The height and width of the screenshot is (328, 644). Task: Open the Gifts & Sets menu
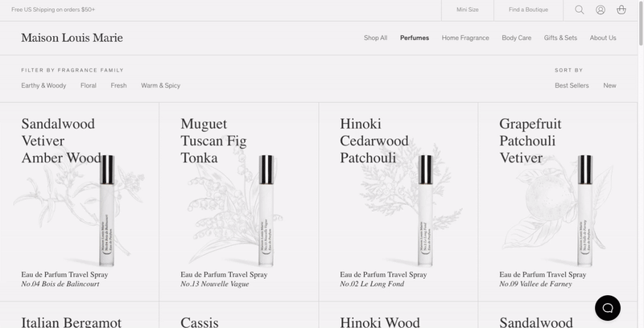point(560,38)
